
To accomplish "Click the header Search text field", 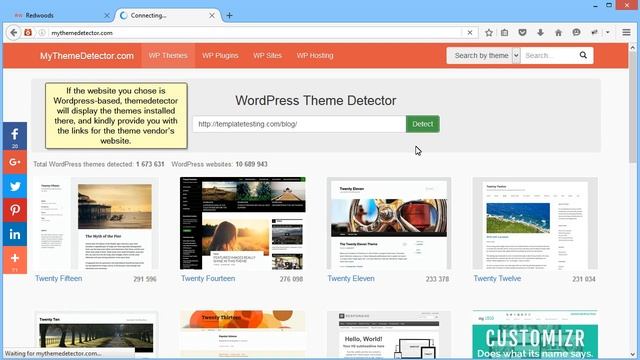I will coord(548,56).
